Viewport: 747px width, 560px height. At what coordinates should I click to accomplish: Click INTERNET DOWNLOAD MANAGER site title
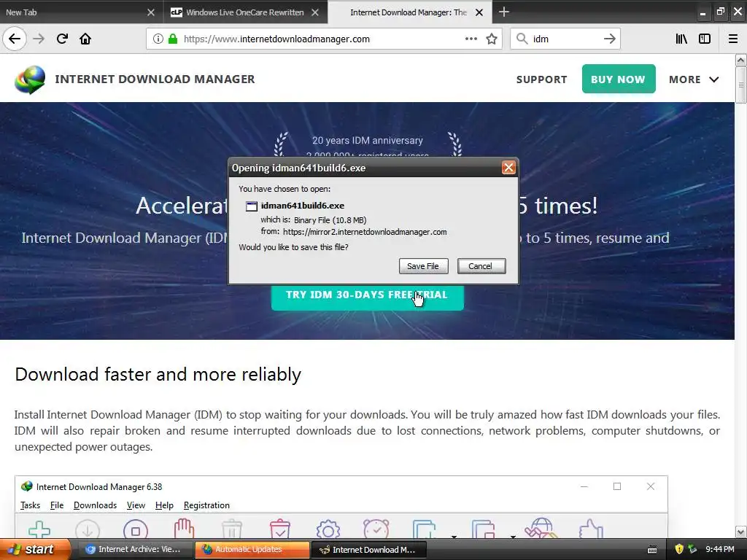(x=155, y=79)
